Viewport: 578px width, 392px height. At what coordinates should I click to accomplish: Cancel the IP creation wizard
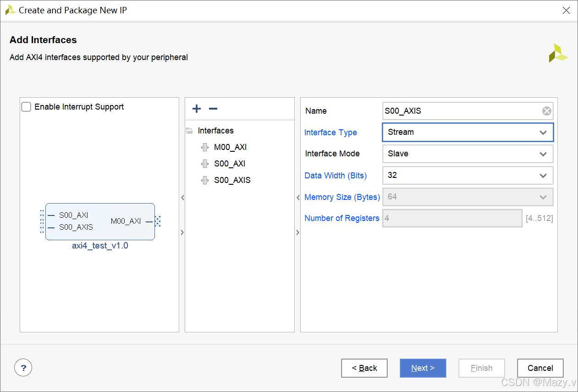540,368
